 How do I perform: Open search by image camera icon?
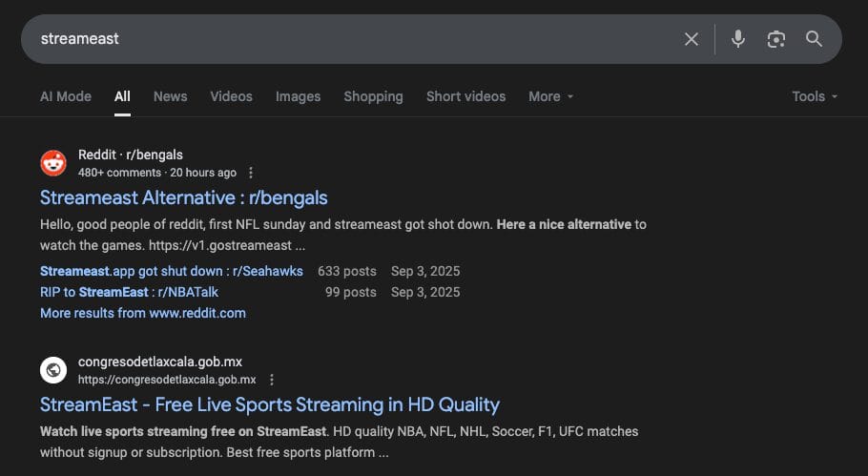click(776, 39)
